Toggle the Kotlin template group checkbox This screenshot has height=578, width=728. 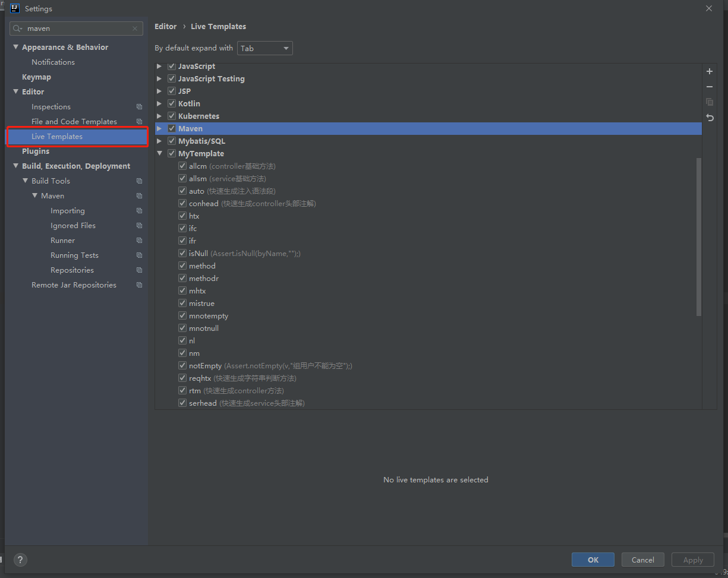172,103
